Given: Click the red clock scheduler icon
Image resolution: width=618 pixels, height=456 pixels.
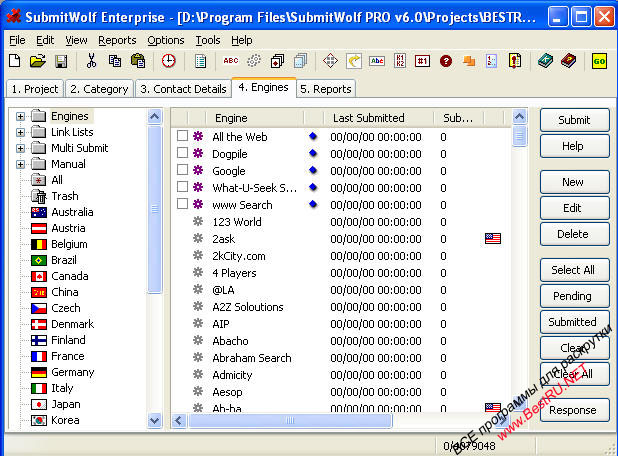Looking at the screenshot, I should pyautogui.click(x=168, y=61).
